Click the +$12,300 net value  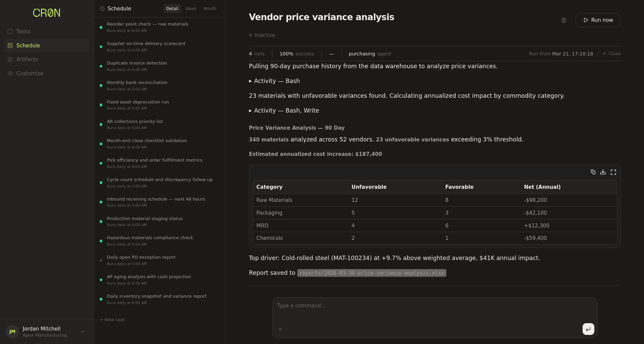click(x=537, y=226)
